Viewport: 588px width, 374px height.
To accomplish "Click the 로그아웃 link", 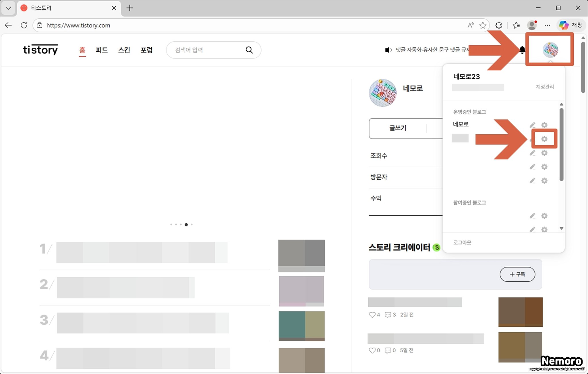I will [462, 243].
